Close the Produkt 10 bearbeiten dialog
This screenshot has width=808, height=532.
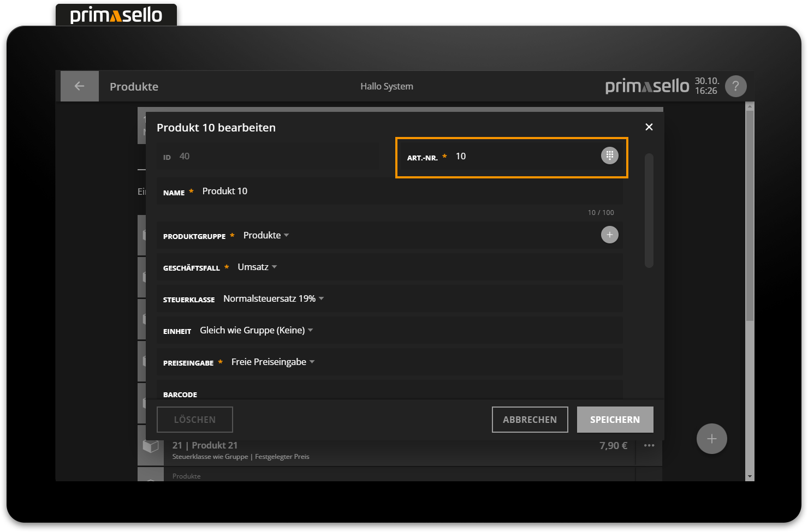coord(649,127)
